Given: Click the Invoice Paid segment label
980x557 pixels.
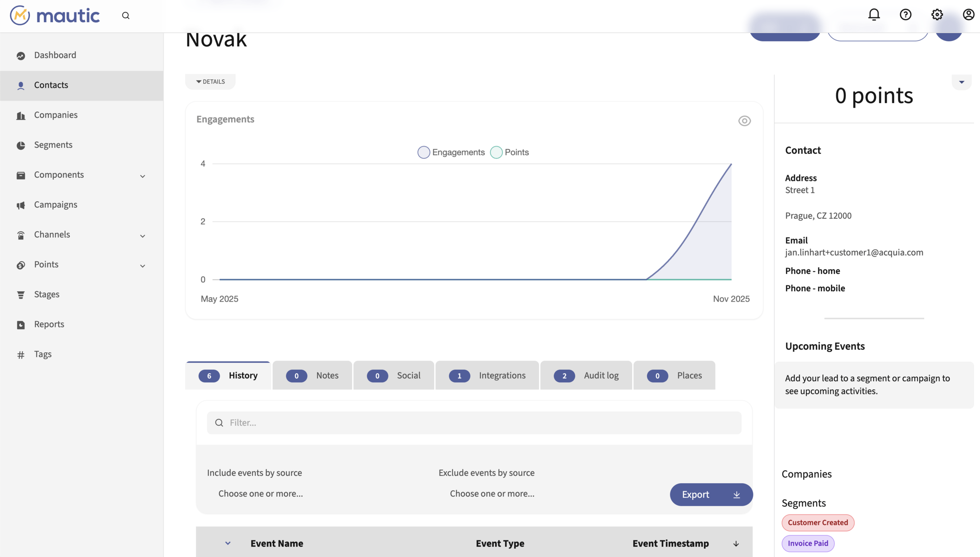Looking at the screenshot, I should (807, 543).
